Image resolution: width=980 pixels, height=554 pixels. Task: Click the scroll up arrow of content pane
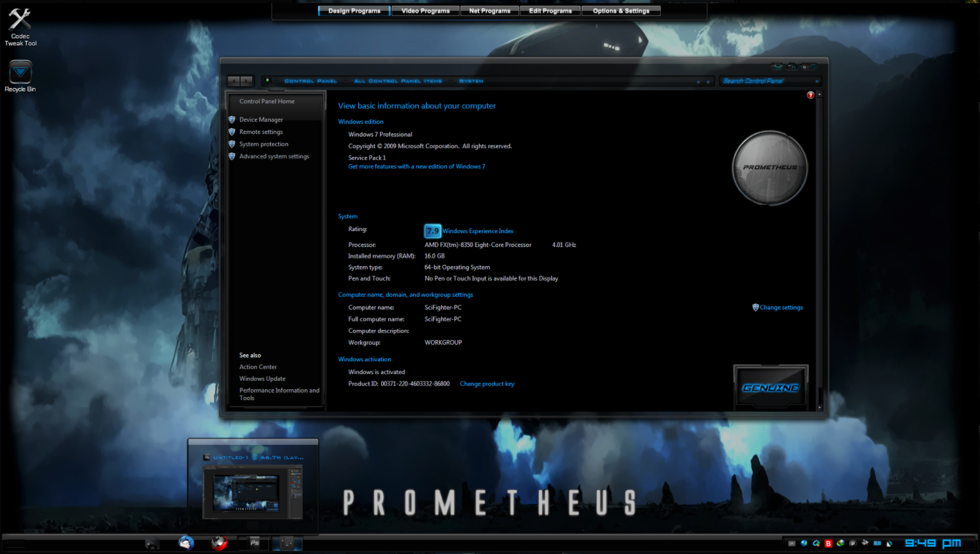coord(820,94)
